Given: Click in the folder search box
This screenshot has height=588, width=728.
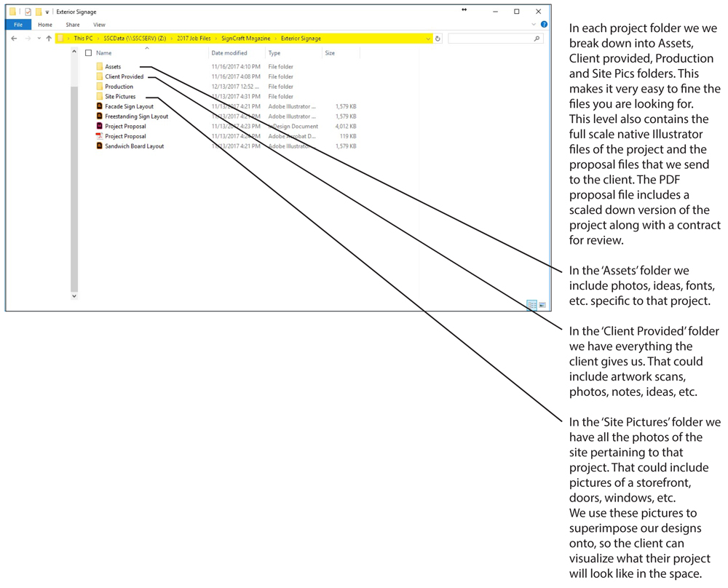Looking at the screenshot, I should tap(491, 39).
